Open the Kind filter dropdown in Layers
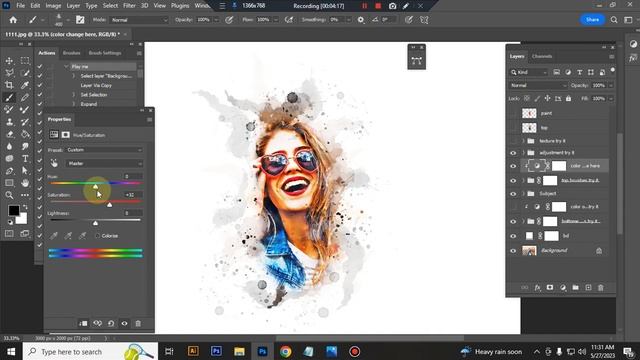This screenshot has height=360, width=640. [x=529, y=73]
